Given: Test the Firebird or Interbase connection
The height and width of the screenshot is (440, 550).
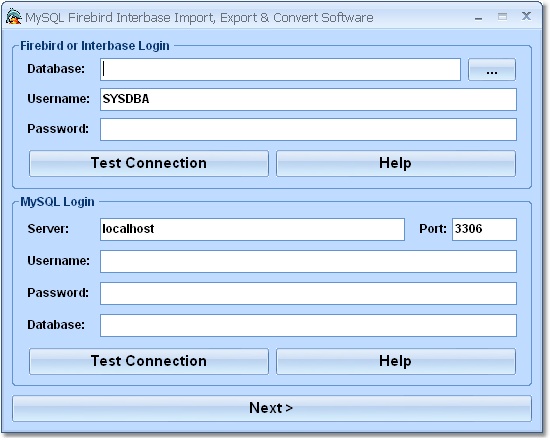Looking at the screenshot, I should coord(149,164).
